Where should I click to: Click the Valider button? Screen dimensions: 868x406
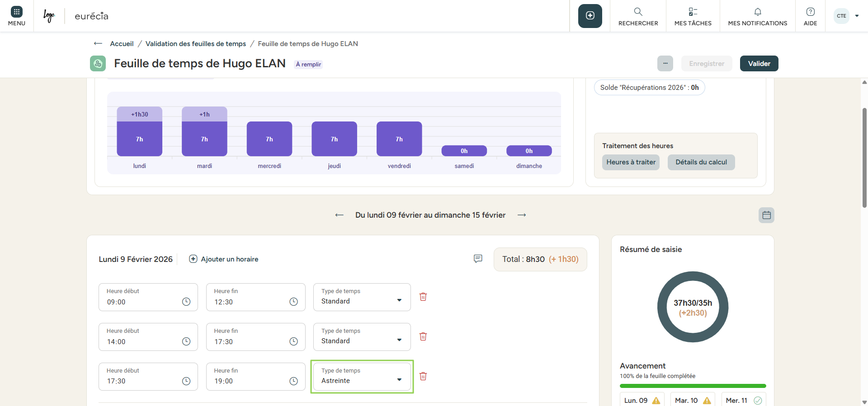tap(759, 64)
